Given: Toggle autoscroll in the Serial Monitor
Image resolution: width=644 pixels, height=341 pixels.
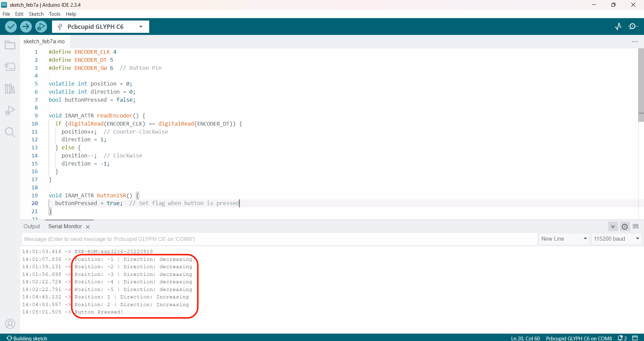Looking at the screenshot, I should point(613,227).
